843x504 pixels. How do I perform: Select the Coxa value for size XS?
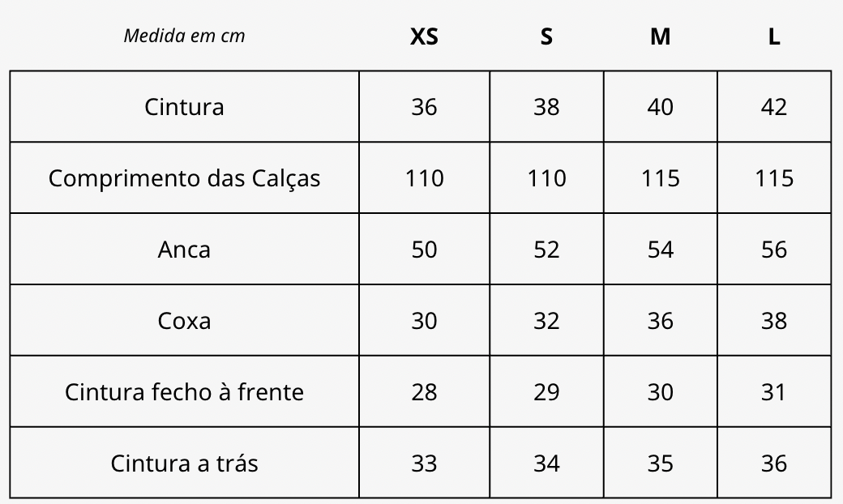[424, 321]
